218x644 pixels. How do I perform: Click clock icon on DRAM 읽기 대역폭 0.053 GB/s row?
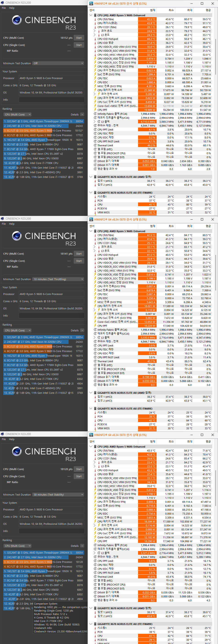click(95, 161)
